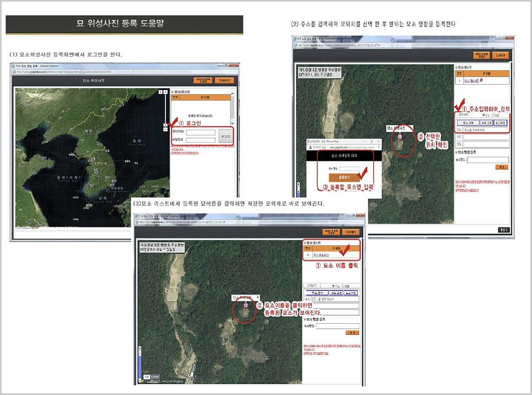Open the grave name link in step 2 list
The height and width of the screenshot is (395, 532).
click(x=471, y=81)
